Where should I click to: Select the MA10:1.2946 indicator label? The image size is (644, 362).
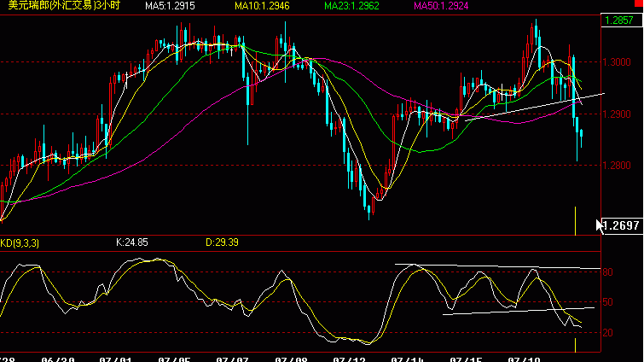pos(262,6)
